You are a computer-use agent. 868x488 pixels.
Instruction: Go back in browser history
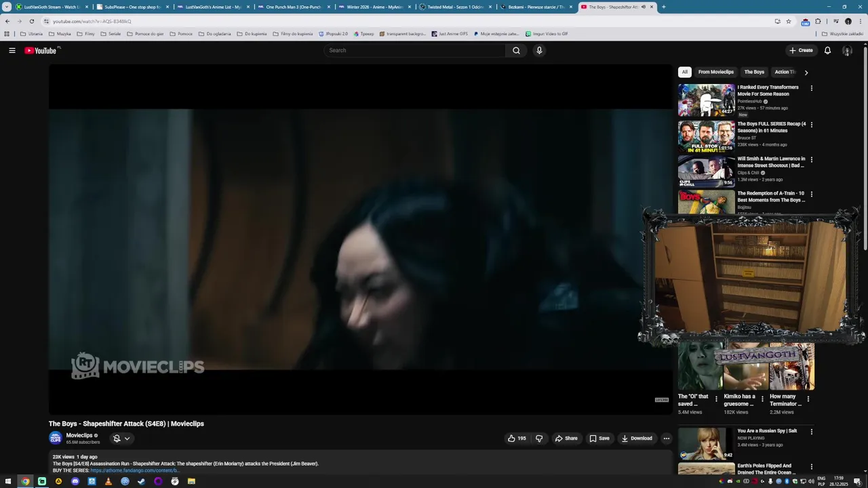point(7,21)
